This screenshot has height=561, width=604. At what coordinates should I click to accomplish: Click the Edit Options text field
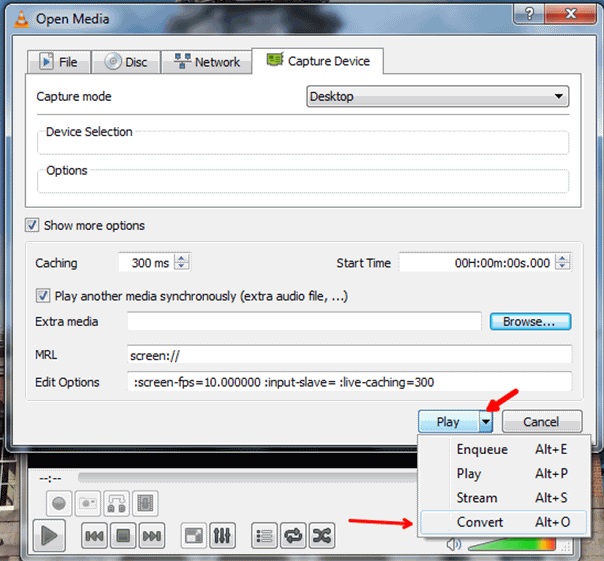pos(349,382)
